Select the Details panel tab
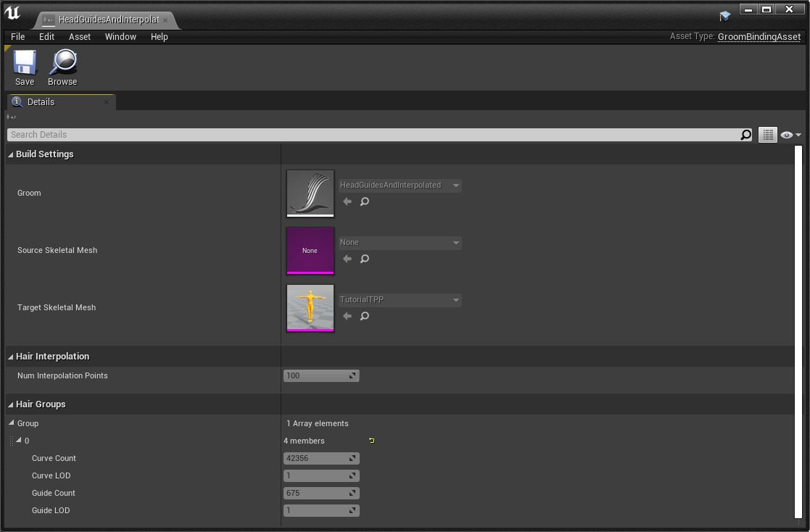810x532 pixels. [41, 102]
